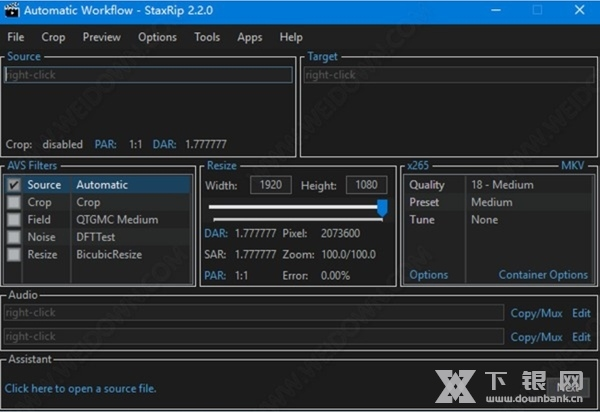
Task: Click the resize slider handle
Action: tap(382, 206)
